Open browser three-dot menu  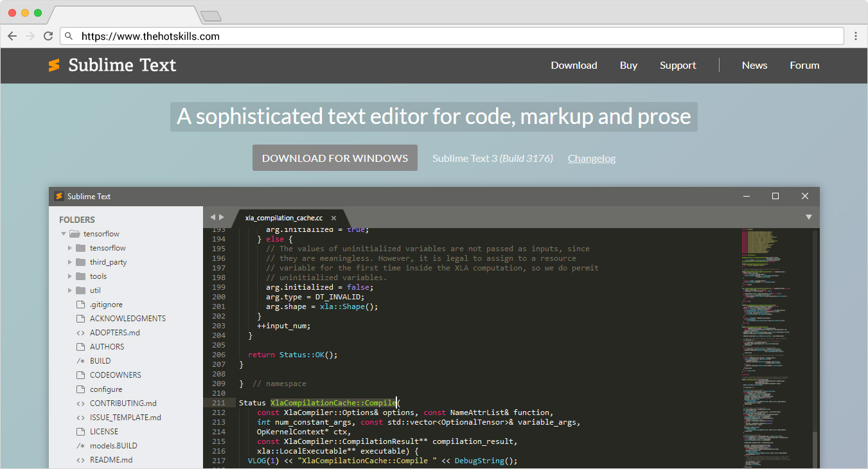(856, 36)
